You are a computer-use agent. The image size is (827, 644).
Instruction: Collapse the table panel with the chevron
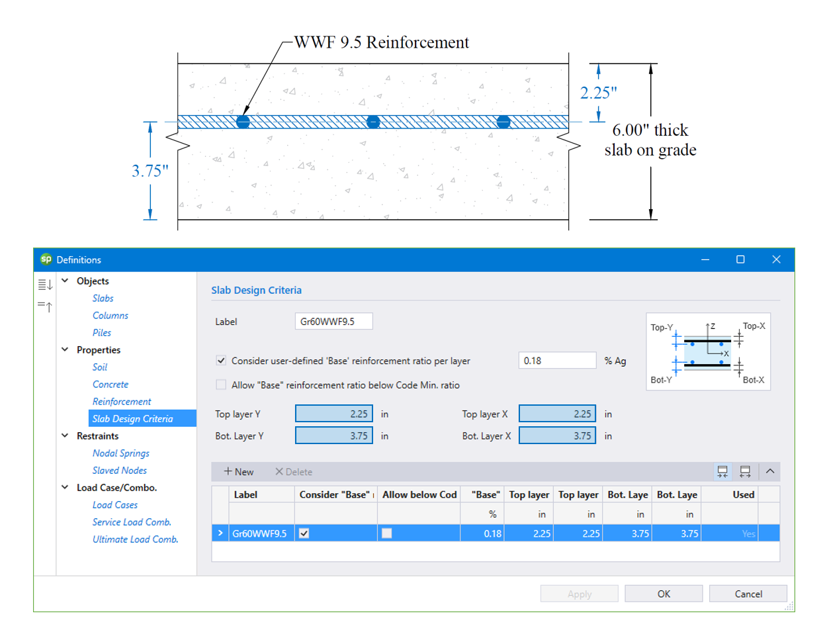(769, 472)
